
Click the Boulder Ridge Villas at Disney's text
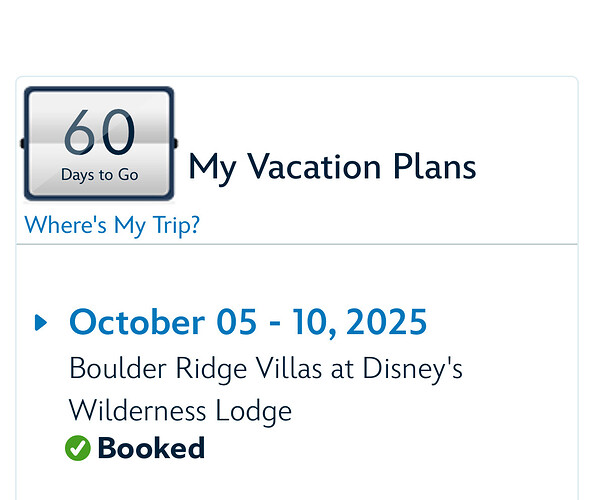pyautogui.click(x=266, y=369)
